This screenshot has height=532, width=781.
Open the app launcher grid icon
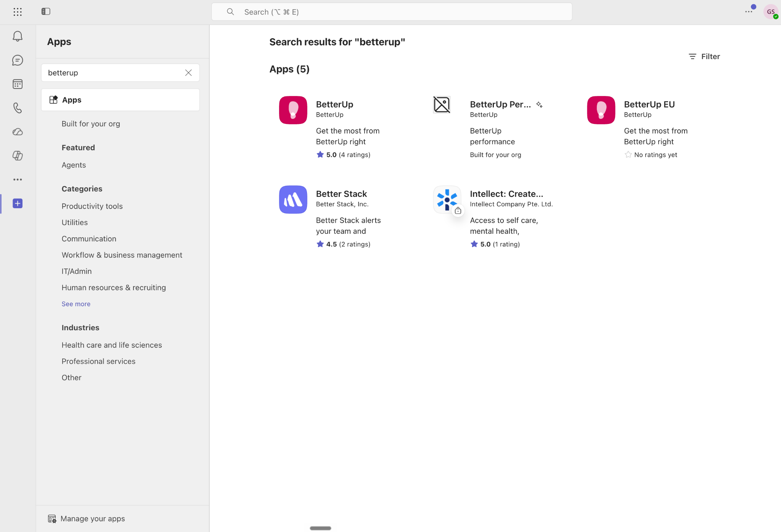[18, 12]
